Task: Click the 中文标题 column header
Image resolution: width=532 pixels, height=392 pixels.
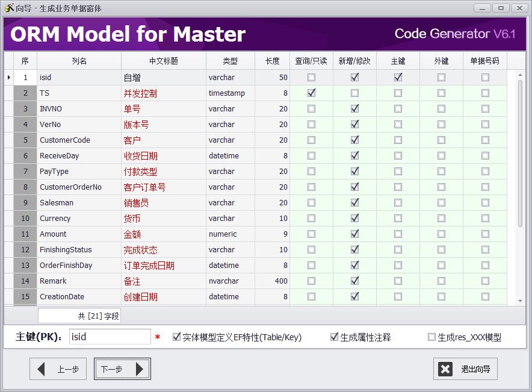Action: click(163, 61)
